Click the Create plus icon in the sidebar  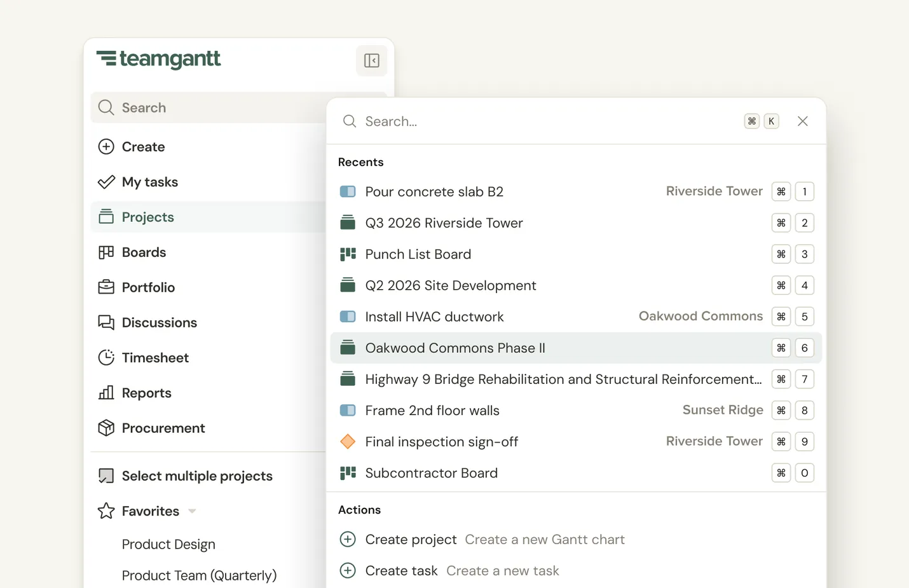click(x=106, y=147)
